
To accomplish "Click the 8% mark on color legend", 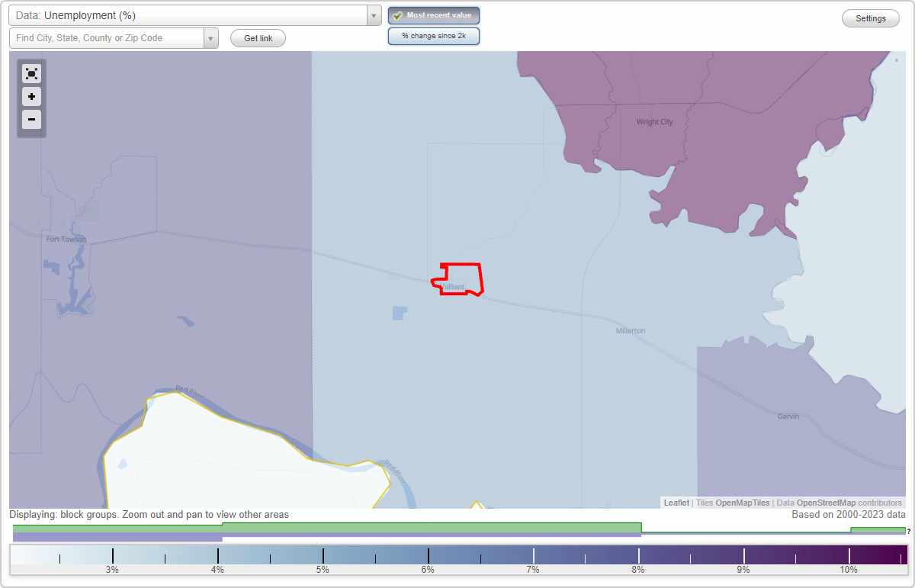I will [638, 570].
